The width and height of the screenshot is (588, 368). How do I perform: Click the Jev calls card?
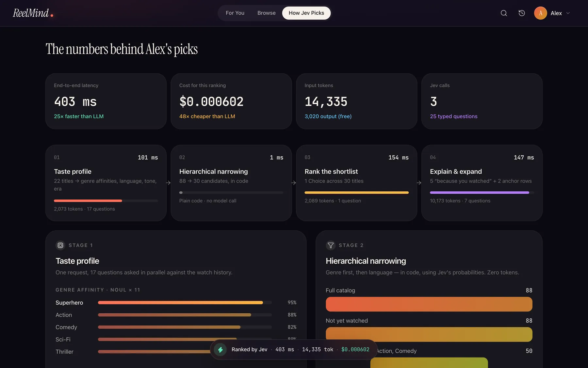[x=482, y=101]
